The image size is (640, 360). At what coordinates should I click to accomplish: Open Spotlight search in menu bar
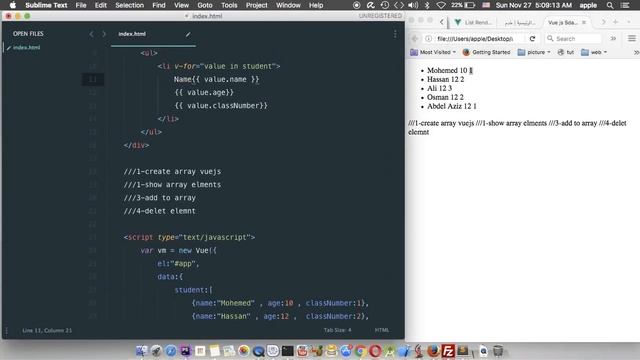point(610,5)
